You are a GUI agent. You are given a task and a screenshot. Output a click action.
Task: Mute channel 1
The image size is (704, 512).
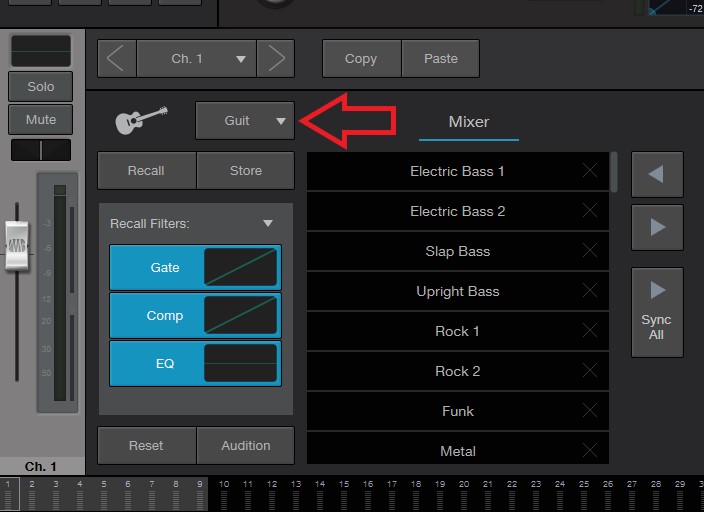pos(40,119)
